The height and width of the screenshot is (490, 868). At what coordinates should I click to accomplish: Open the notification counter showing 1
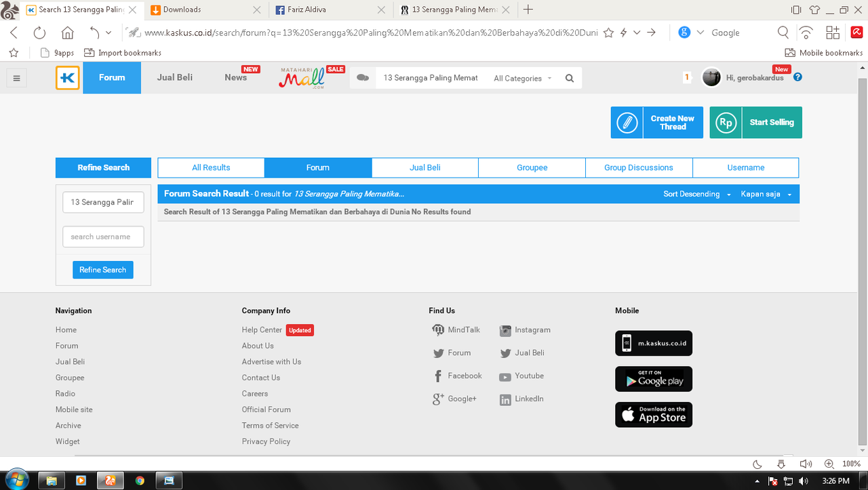coord(686,77)
